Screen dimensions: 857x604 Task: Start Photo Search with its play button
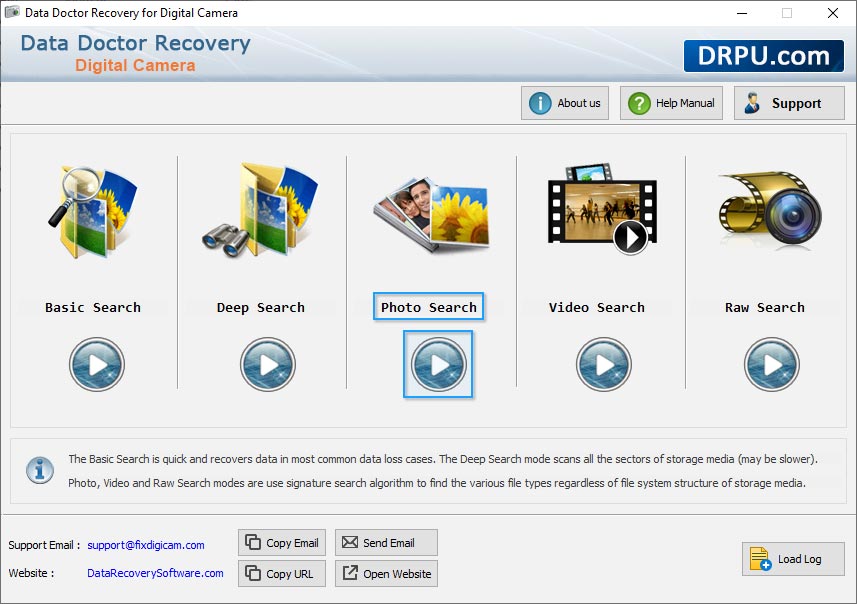(438, 365)
